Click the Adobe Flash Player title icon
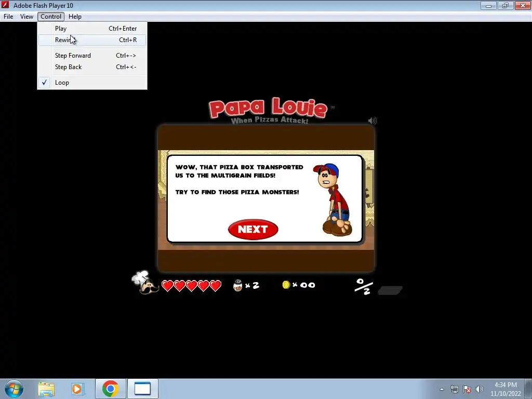This screenshot has width=532, height=399. pos(5,5)
